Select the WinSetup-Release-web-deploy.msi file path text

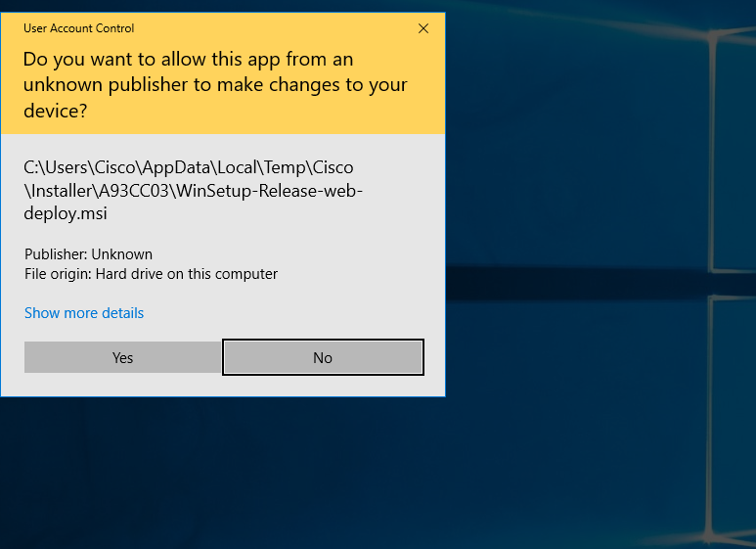click(193, 190)
